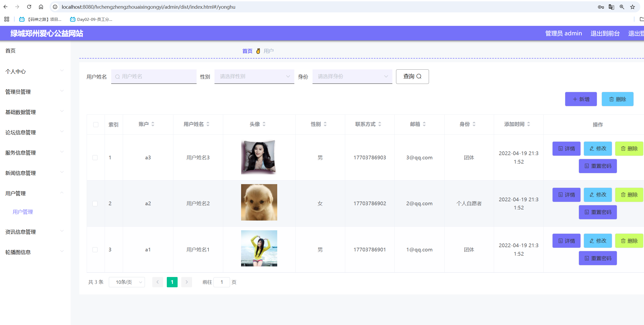644x325 pixels.
Task: Toggle the select-all header checkbox
Action: click(96, 125)
